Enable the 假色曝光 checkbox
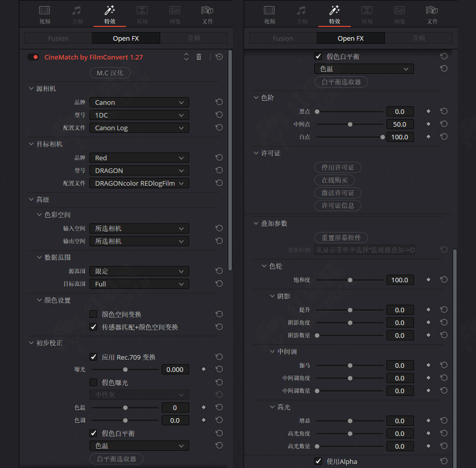The width and height of the screenshot is (476, 468). coord(94,382)
